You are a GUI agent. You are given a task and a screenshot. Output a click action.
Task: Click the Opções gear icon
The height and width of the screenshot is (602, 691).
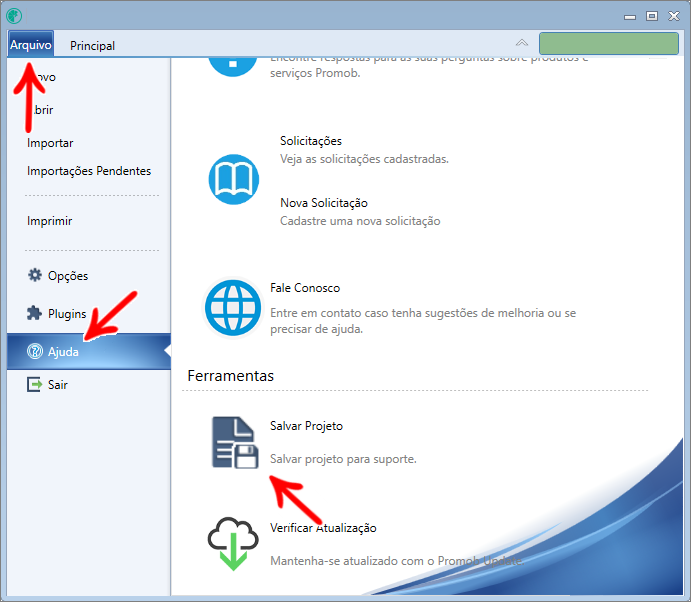tap(35, 275)
